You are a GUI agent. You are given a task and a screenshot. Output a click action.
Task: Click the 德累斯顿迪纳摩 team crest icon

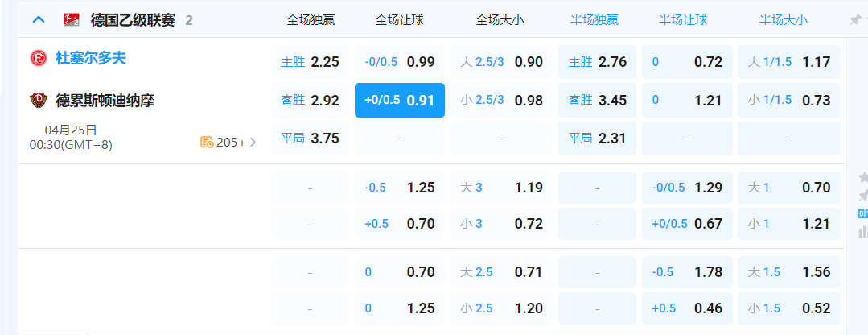39,100
